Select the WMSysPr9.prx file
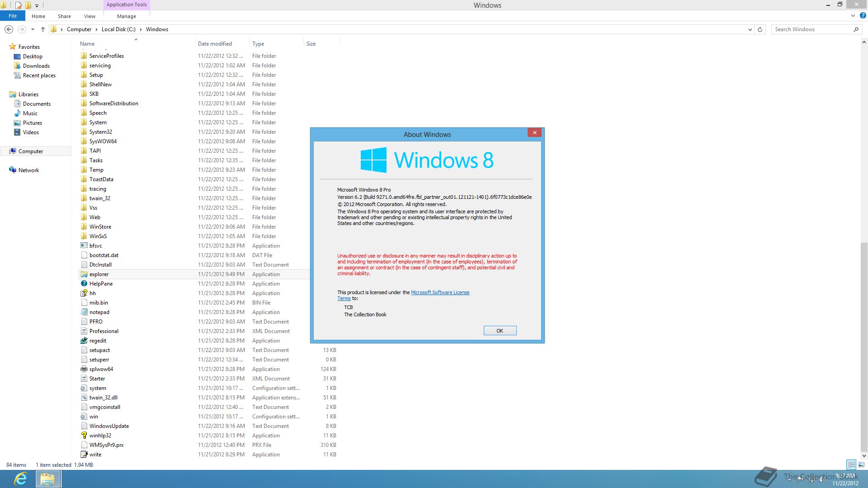Screen dimensions: 868x488 (106, 445)
